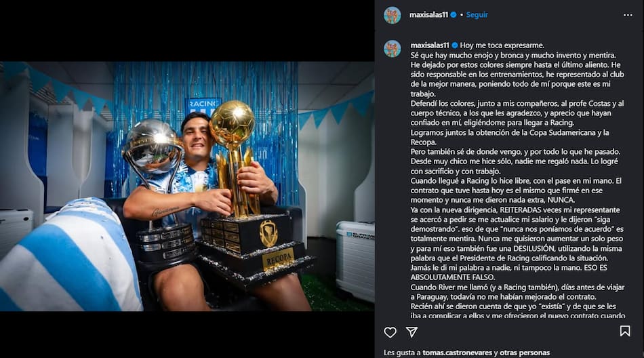The image size is (644, 358).
Task: Click the striped blue-white flag in photo
Action: (x=70, y=257)
